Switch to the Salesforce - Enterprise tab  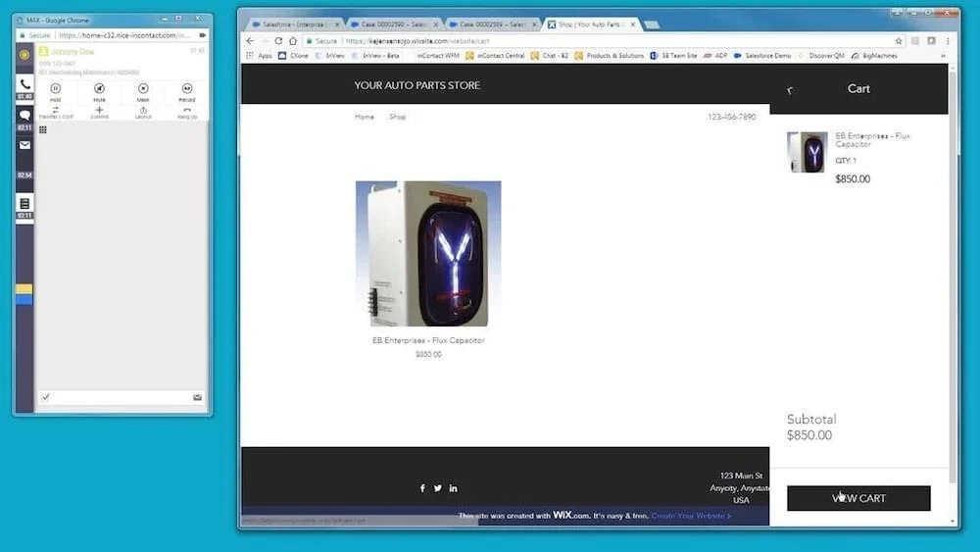click(294, 25)
